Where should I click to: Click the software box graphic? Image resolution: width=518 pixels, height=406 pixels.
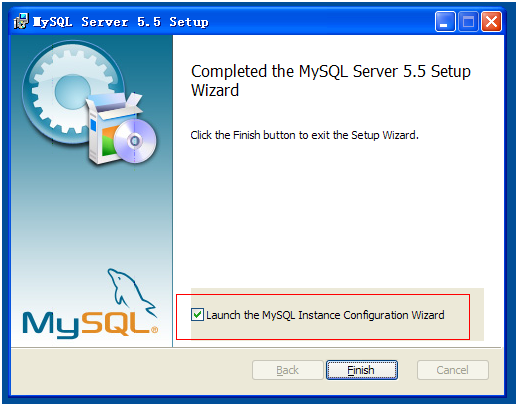point(110,130)
